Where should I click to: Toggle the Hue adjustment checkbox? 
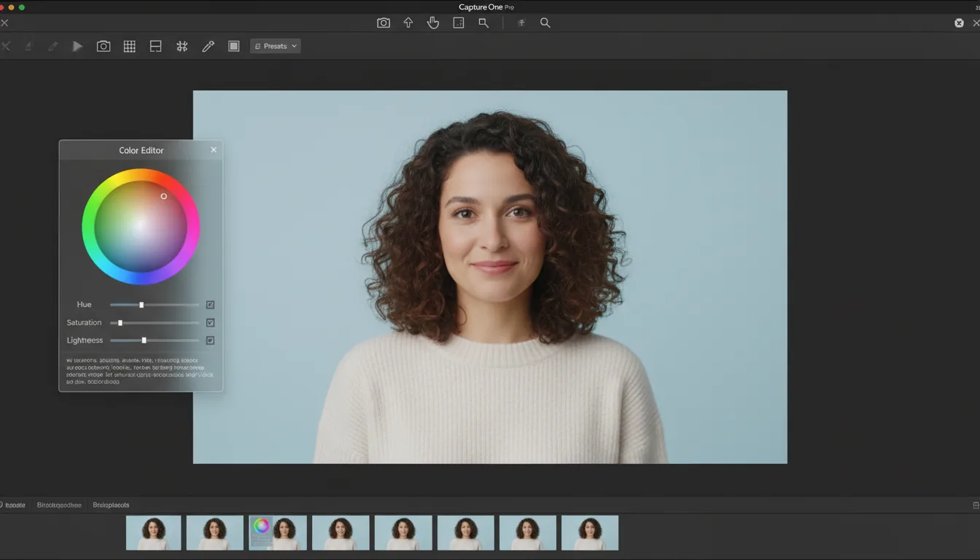coord(210,304)
